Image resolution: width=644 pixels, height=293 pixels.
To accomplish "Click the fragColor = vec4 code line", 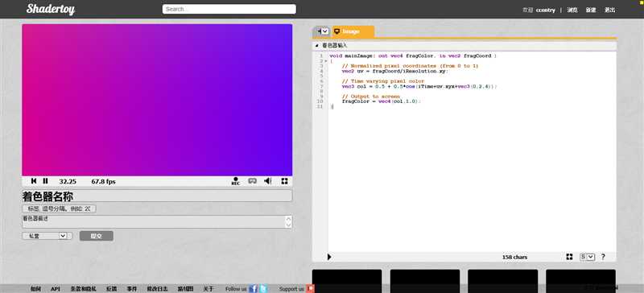I will [x=382, y=101].
